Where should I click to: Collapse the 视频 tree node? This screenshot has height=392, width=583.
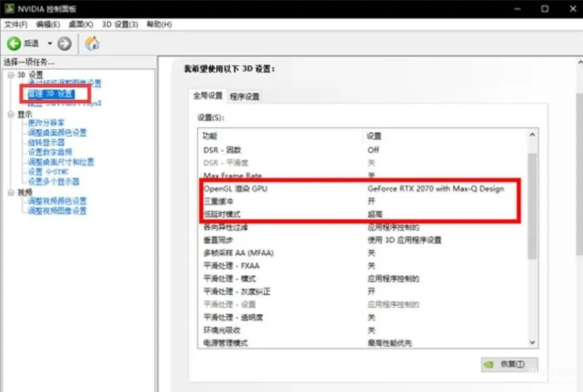pos(11,193)
